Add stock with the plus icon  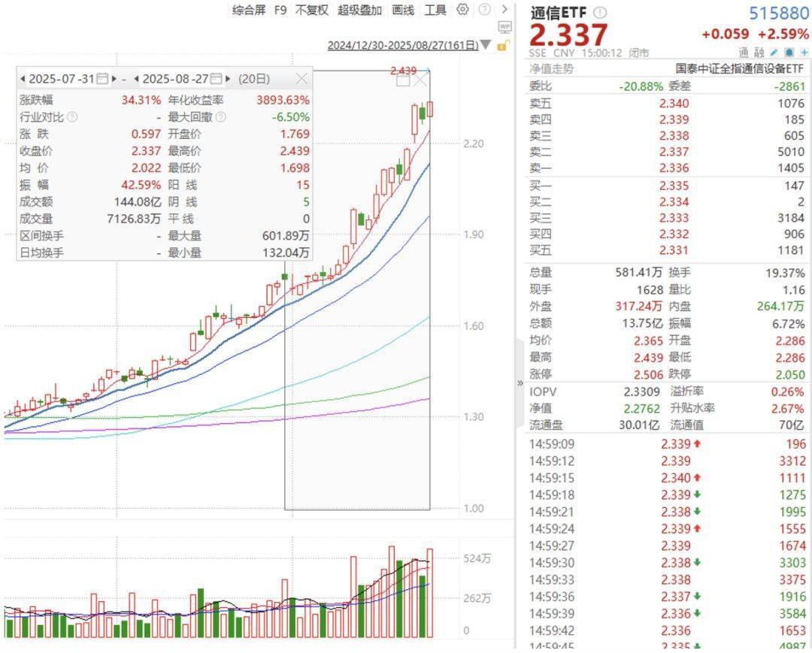pos(804,53)
